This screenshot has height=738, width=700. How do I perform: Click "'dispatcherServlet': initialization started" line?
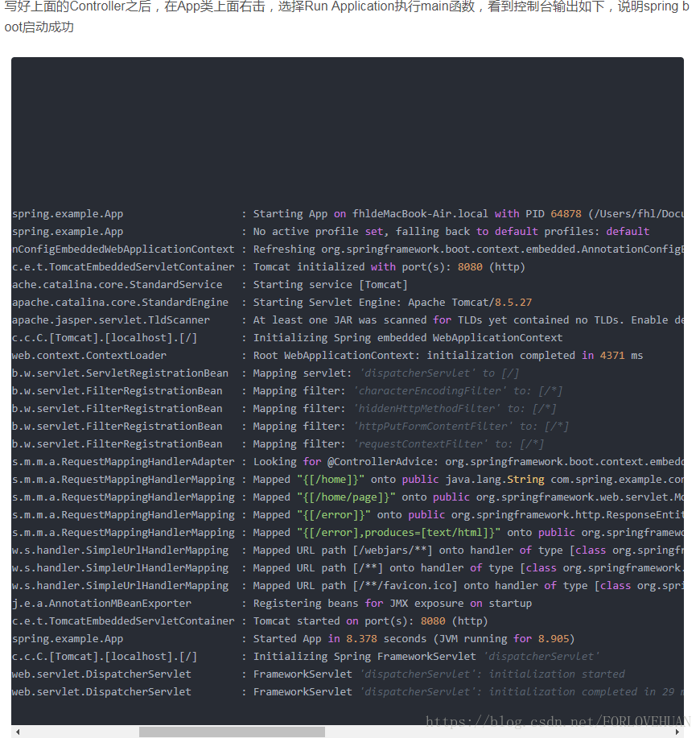[x=439, y=674]
